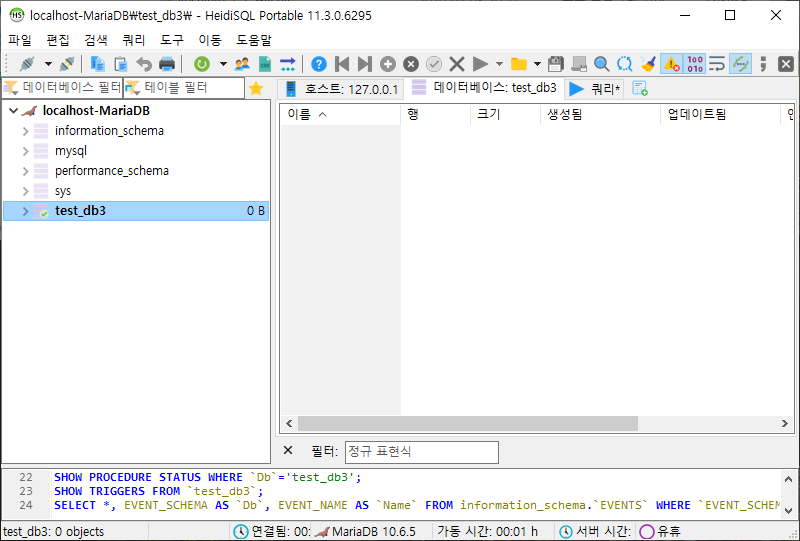Open the refresh dropdown arrow
Screen dimensions: 800x541
coord(223,64)
